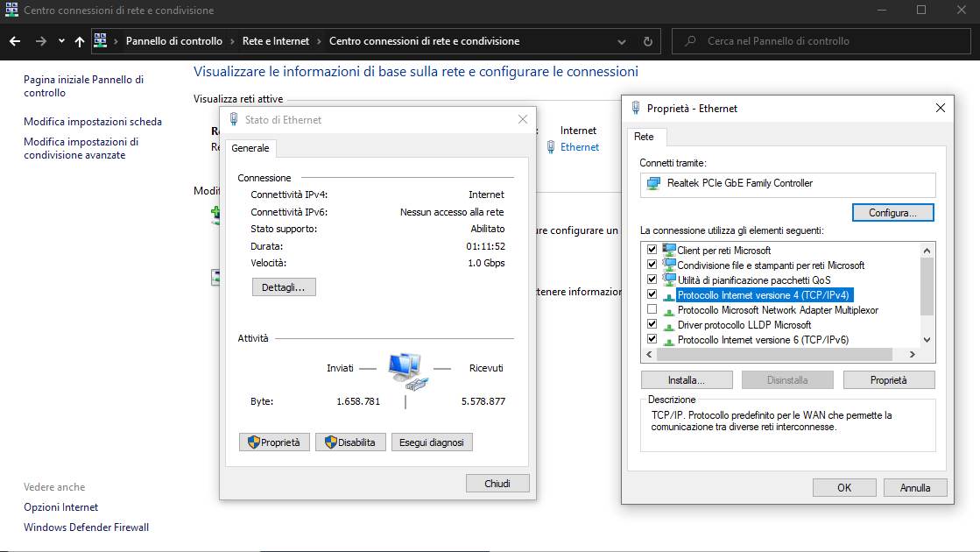Confirm with OK in Proprietà - Ethernet

click(844, 488)
